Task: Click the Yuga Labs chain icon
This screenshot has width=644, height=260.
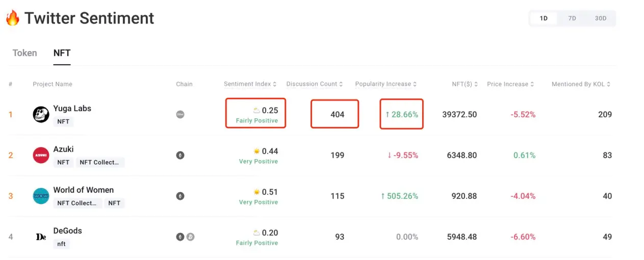Action: (180, 115)
